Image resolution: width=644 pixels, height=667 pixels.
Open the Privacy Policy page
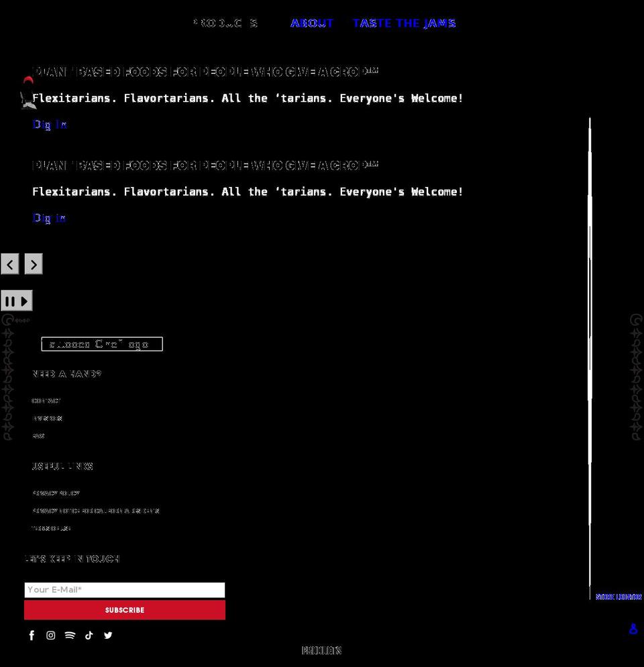(56, 493)
